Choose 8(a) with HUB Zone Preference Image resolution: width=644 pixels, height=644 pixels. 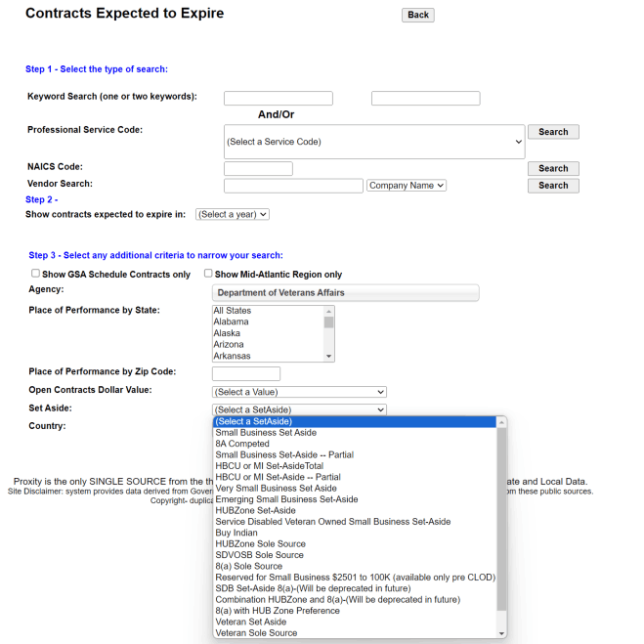click(x=355, y=611)
